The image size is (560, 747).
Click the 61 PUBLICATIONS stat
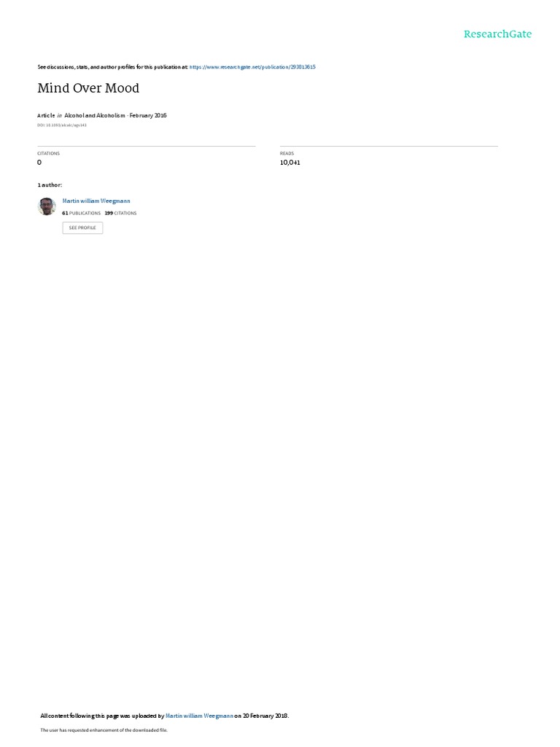82,213
